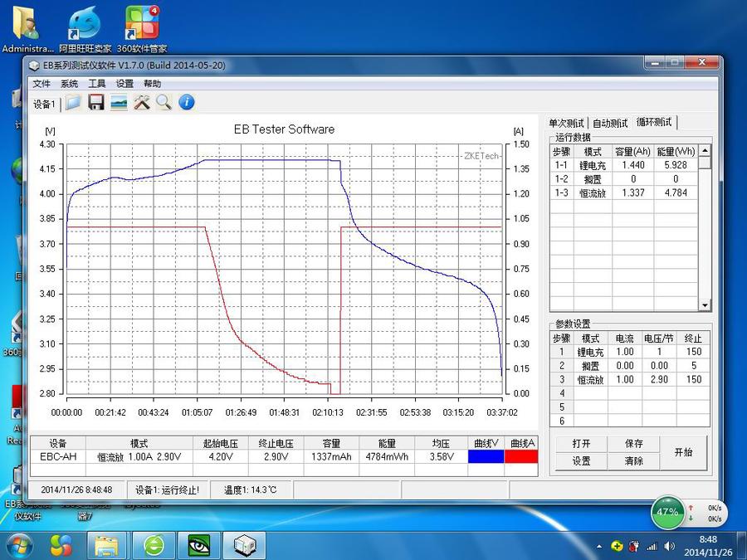Click the red 曲线A color swatch
Screen dimensions: 747x560
coord(521,456)
